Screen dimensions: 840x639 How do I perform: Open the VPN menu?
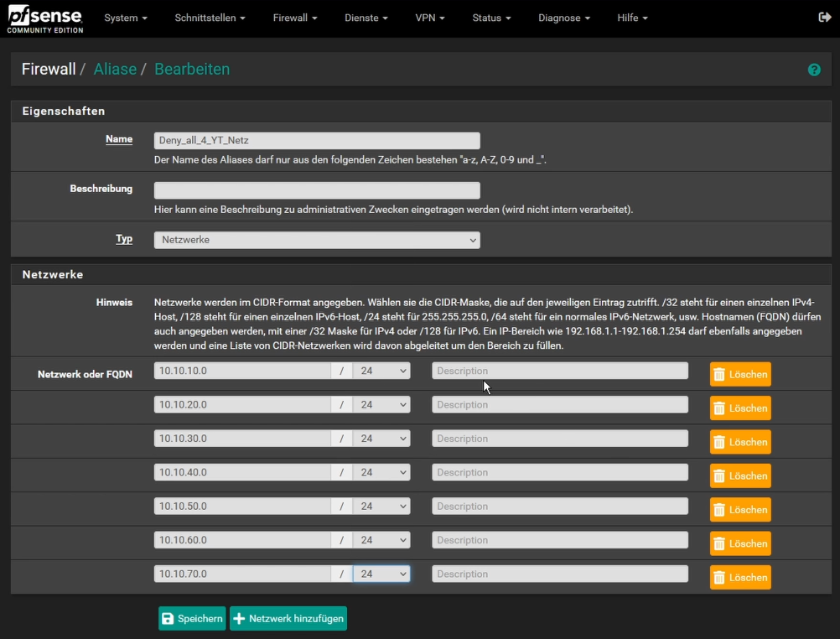click(x=430, y=18)
